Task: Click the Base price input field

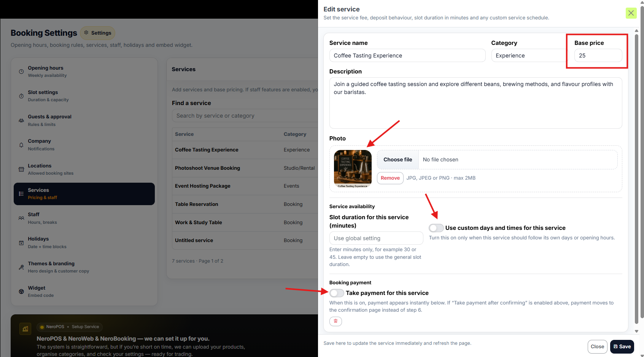Action: pyautogui.click(x=598, y=56)
